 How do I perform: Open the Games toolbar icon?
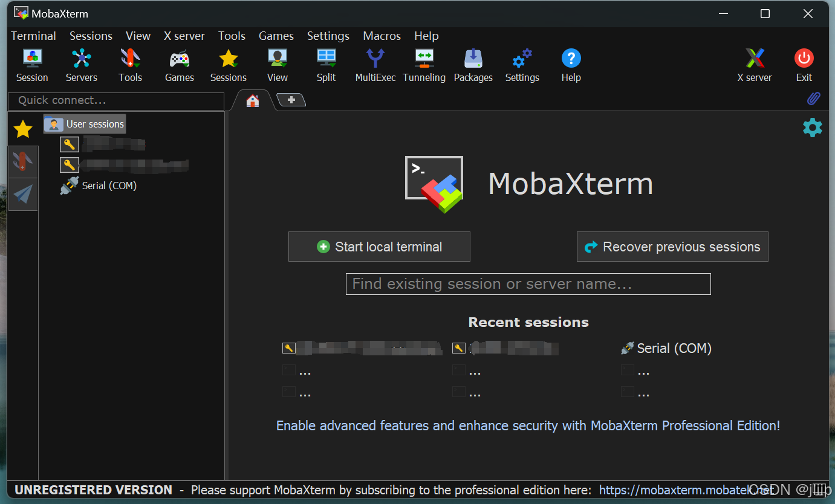click(179, 65)
